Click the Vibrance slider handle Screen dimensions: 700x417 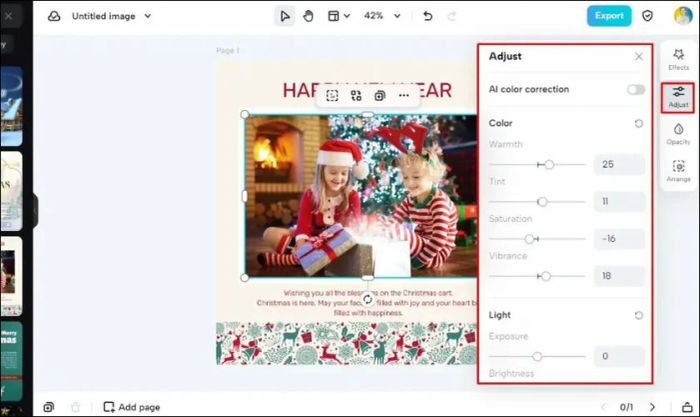[x=546, y=276]
